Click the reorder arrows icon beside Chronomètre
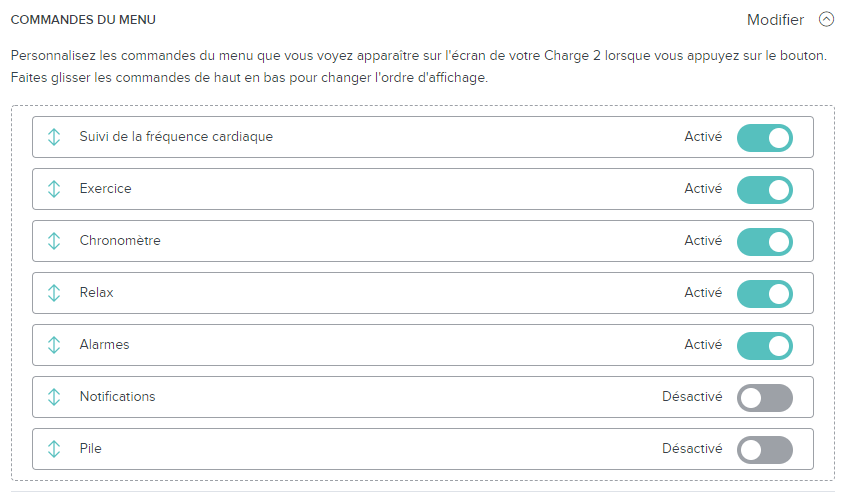The image size is (866, 497). pos(54,241)
